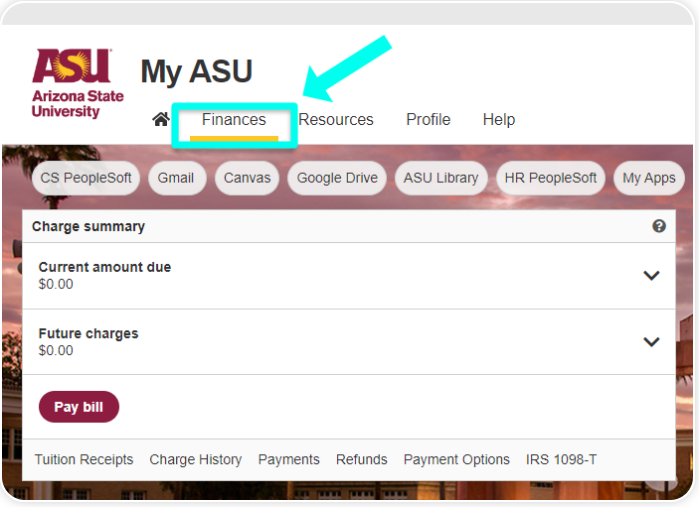The width and height of the screenshot is (699, 507).
Task: Select the Help menu item
Action: tap(499, 120)
